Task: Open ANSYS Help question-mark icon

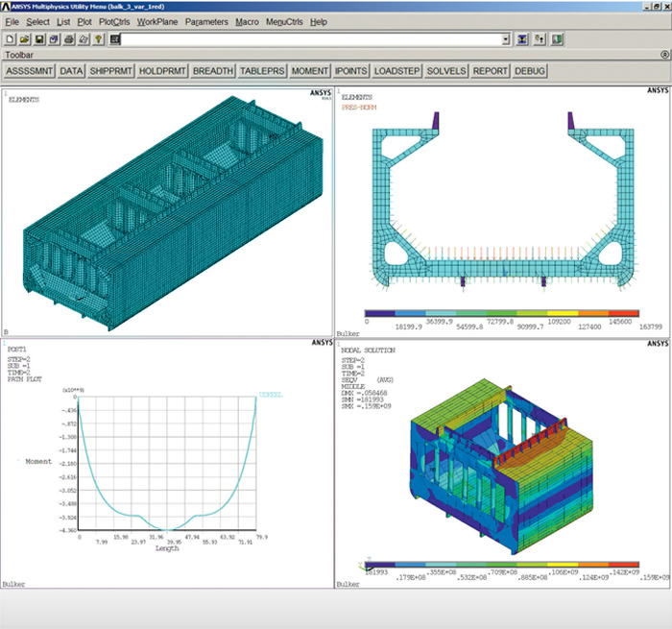Action: click(99, 39)
